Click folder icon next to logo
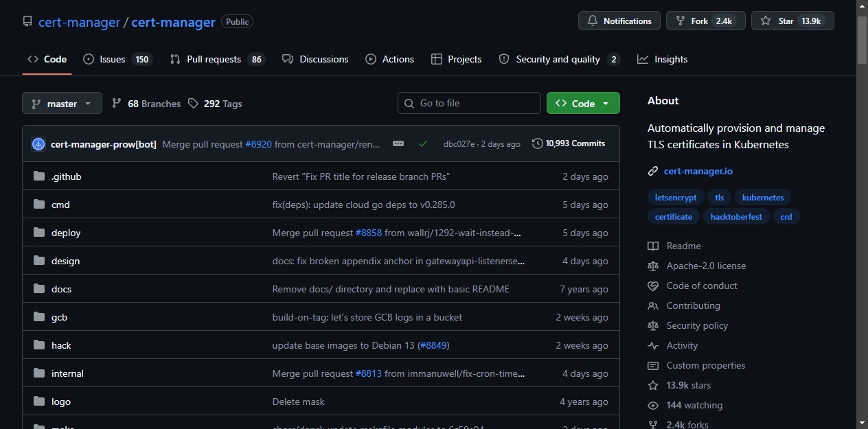 38,402
